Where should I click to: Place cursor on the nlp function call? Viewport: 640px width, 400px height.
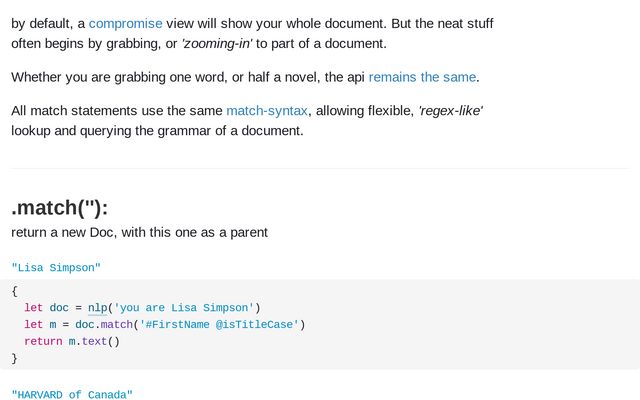(x=98, y=307)
